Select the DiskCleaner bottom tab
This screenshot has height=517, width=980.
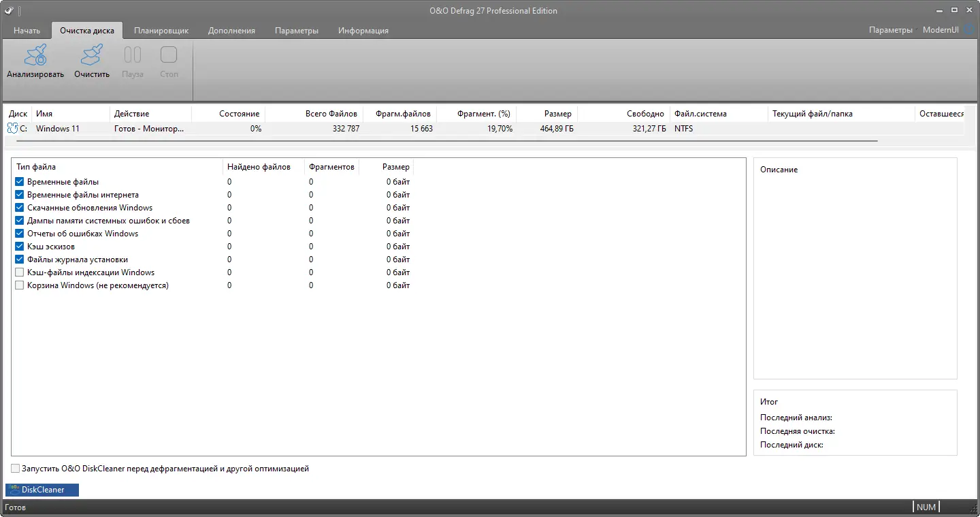click(x=42, y=490)
